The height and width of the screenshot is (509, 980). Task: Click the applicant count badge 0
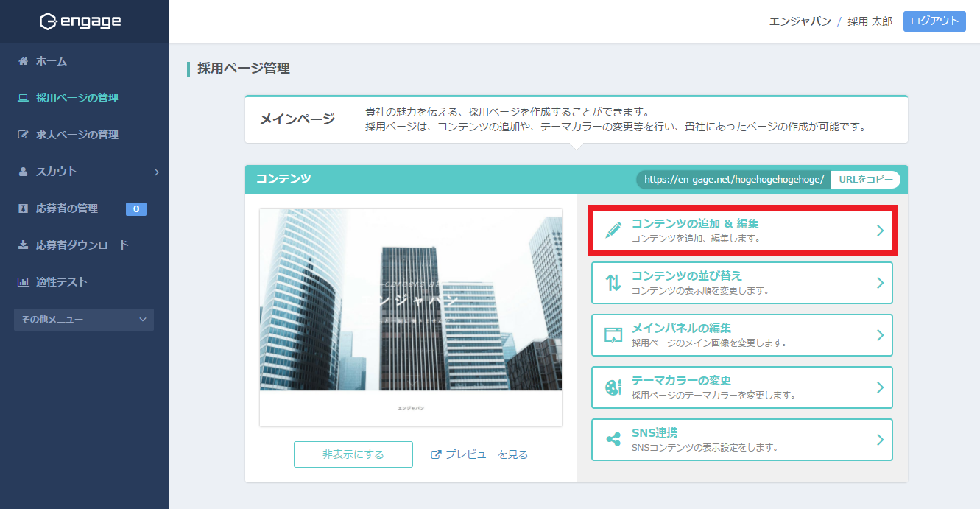click(x=136, y=209)
